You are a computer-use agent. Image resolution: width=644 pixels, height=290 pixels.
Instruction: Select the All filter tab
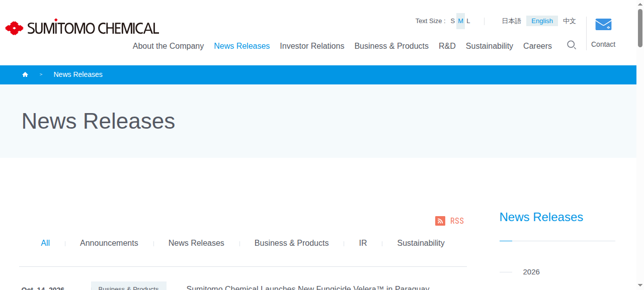click(x=45, y=243)
